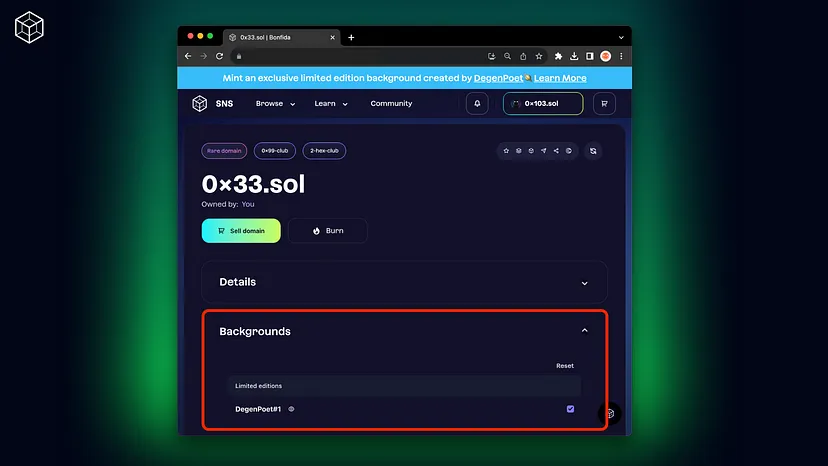The height and width of the screenshot is (466, 828).
Task: Click the paper-plane transfer icon
Action: click(x=543, y=151)
